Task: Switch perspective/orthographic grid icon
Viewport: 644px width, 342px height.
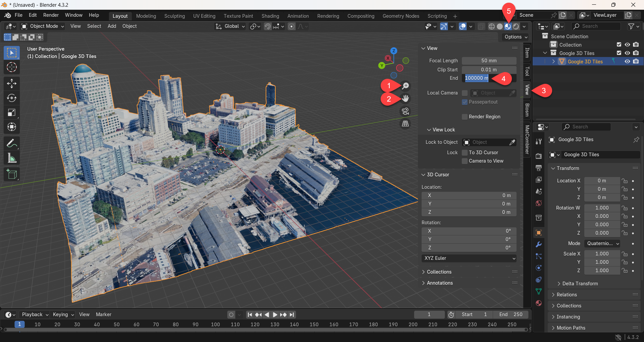Action: coord(406,124)
